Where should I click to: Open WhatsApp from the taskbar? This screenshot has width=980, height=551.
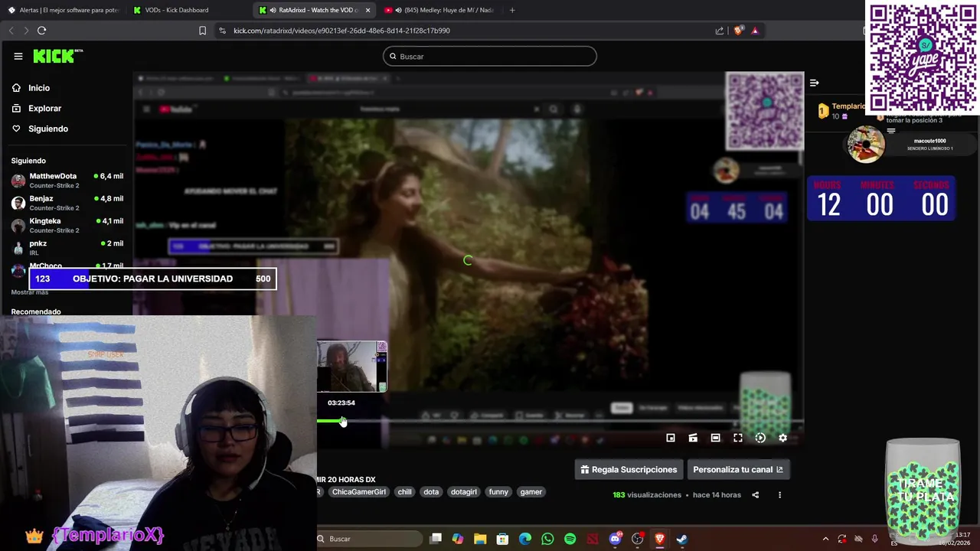coord(547,539)
